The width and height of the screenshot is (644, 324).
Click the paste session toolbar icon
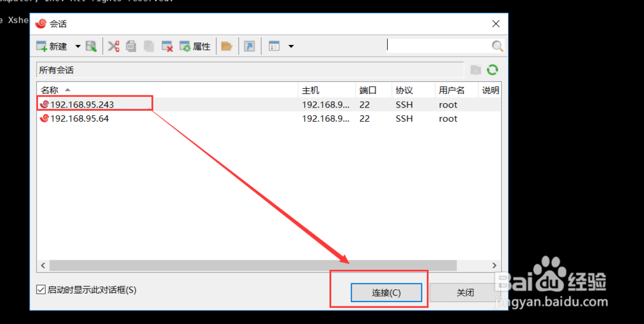[x=149, y=46]
